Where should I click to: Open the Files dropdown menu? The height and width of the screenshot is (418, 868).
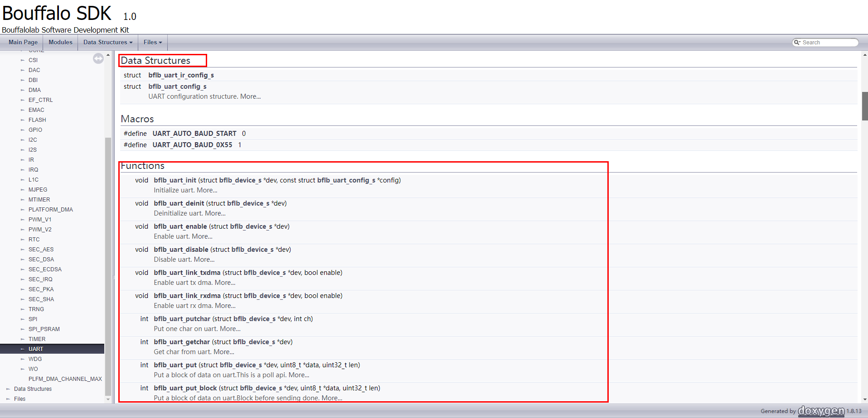[153, 42]
